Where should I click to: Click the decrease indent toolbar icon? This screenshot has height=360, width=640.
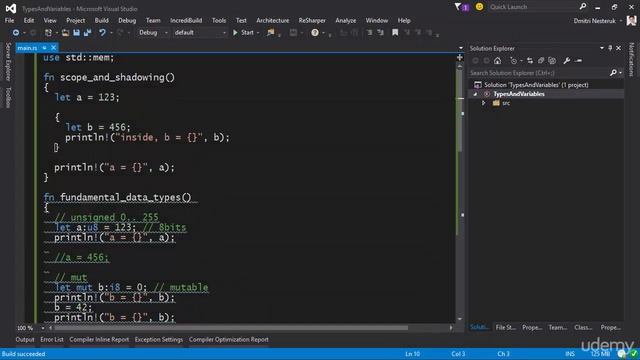369,33
